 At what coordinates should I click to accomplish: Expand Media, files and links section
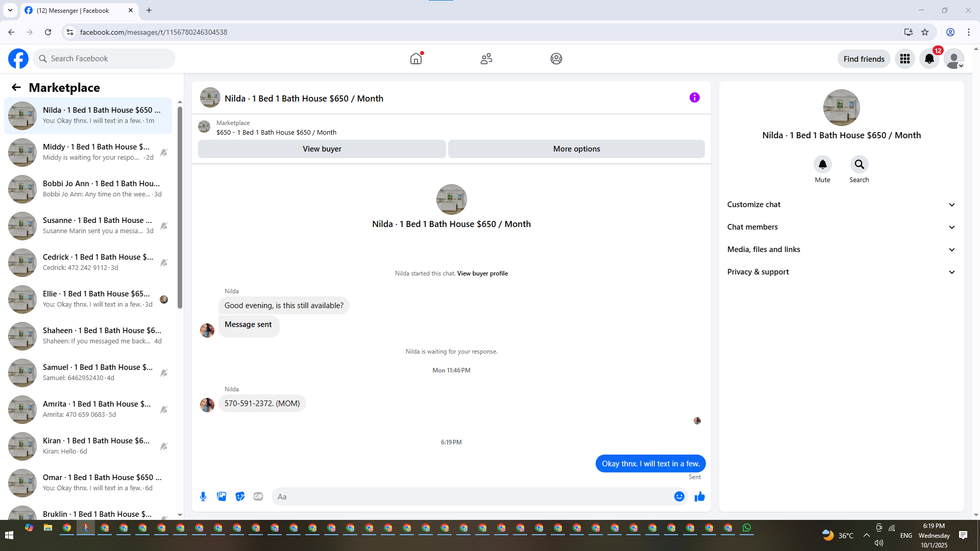[841, 249]
